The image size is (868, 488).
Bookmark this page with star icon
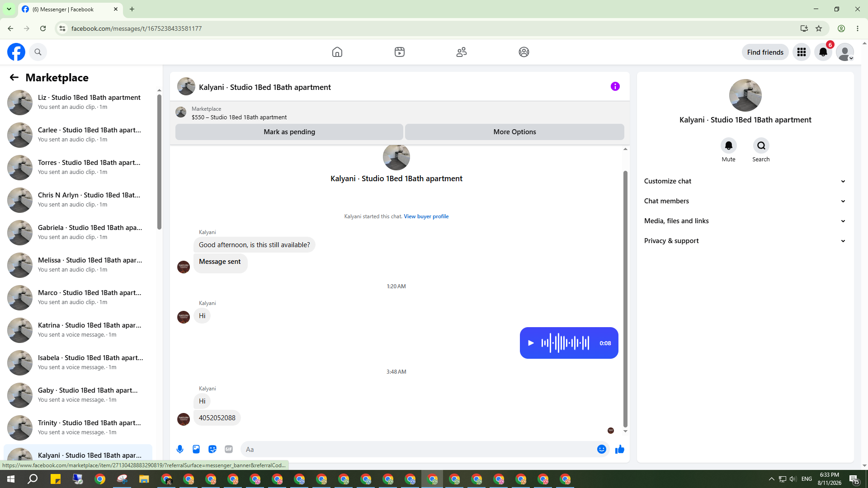(819, 28)
